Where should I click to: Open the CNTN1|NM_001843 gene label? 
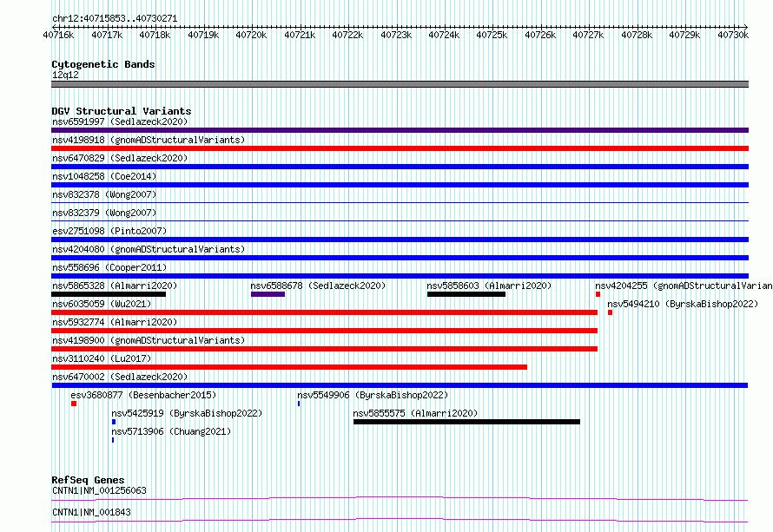pyautogui.click(x=91, y=512)
